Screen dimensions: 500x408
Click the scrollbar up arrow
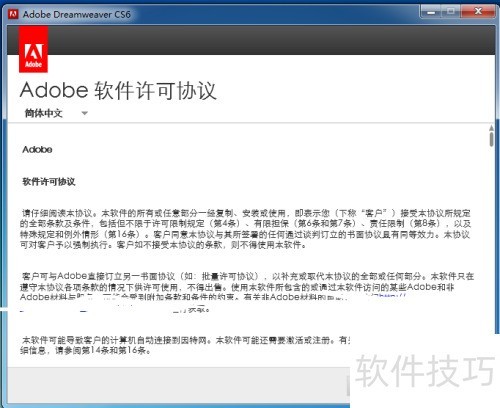pos(491,128)
